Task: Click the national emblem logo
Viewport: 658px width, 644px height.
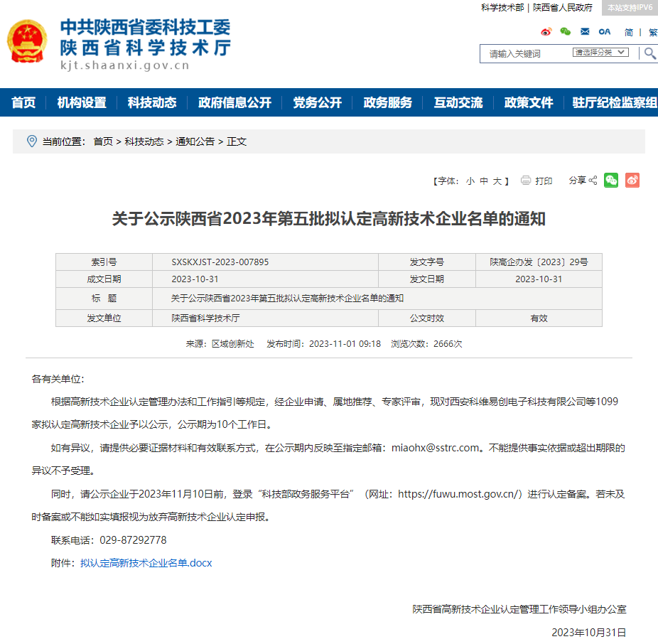Action: 27,41
